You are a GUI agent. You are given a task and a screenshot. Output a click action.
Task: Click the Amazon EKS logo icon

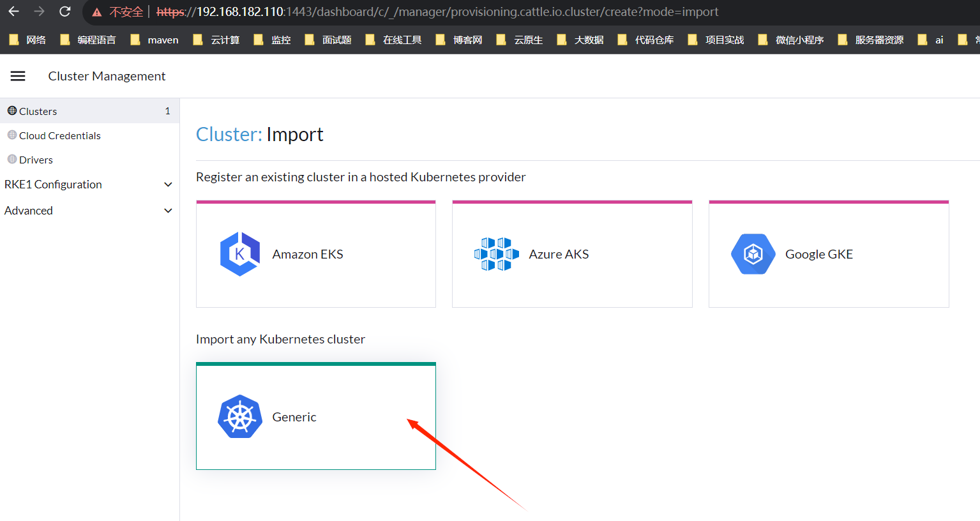tap(240, 254)
